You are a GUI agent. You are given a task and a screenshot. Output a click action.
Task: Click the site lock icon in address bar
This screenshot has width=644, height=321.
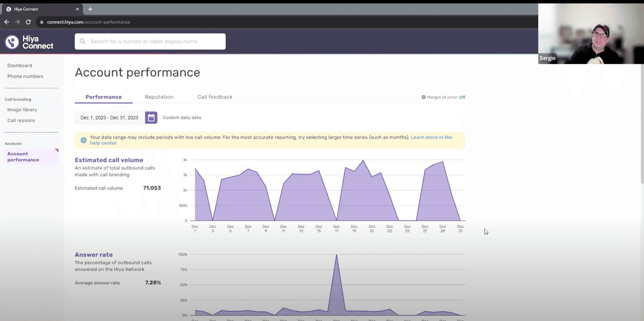pyautogui.click(x=42, y=22)
